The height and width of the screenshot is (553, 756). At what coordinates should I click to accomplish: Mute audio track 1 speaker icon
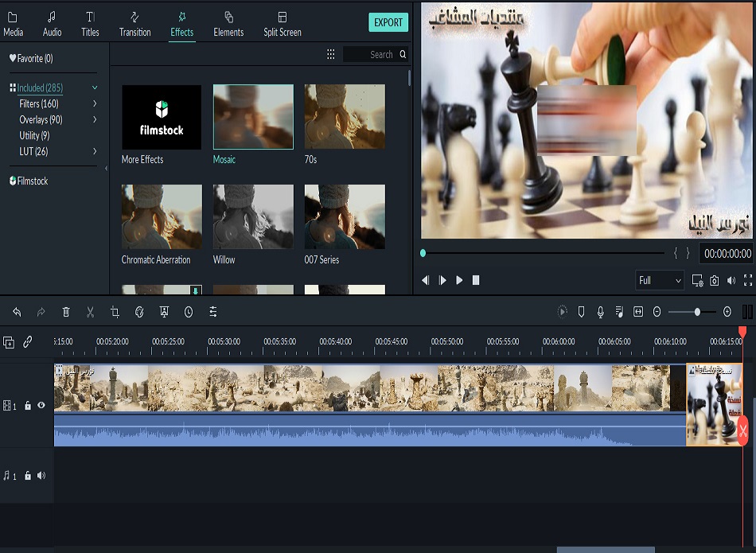tap(41, 476)
